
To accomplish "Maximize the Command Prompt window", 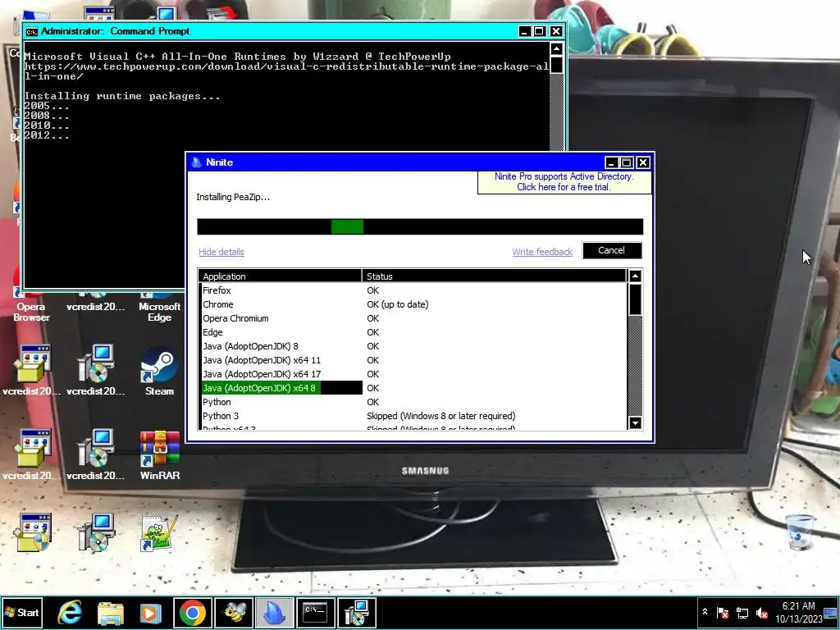I will click(540, 31).
